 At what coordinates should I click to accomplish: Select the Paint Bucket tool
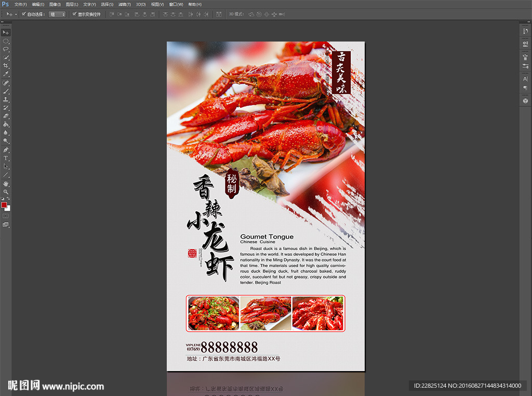click(6, 125)
